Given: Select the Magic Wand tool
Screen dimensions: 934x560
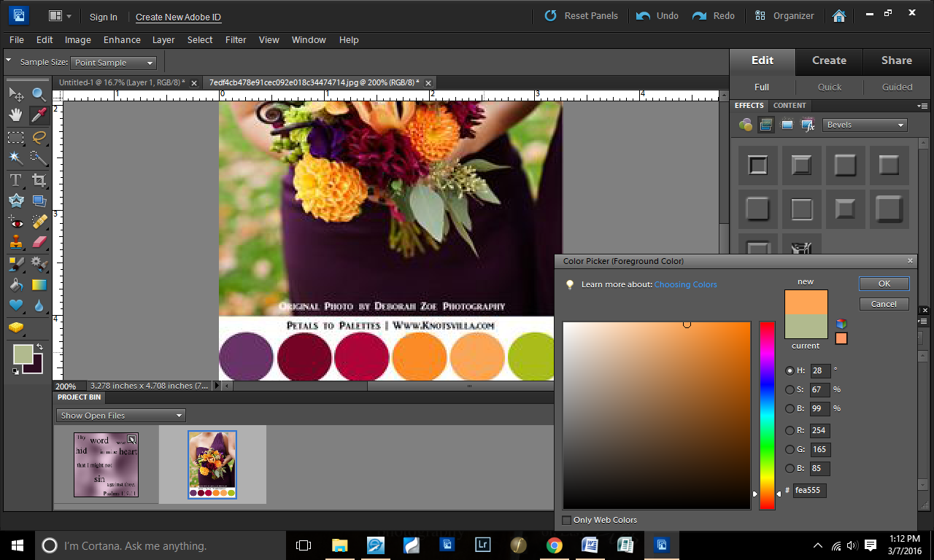Looking at the screenshot, I should (x=16, y=157).
